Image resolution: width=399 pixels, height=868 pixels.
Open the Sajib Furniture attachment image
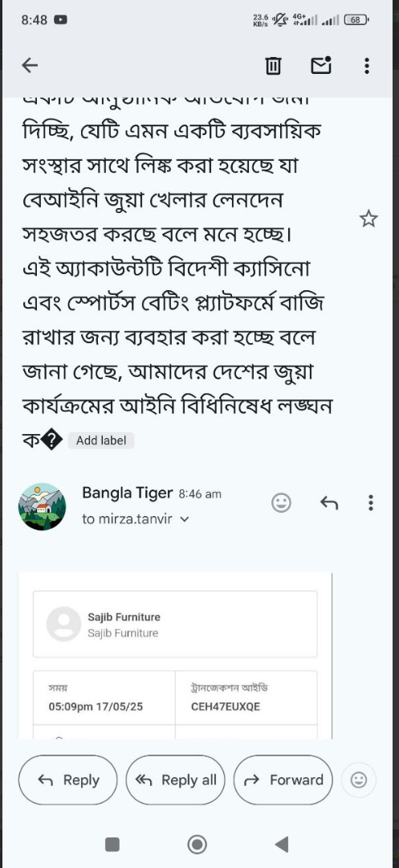[x=175, y=656]
